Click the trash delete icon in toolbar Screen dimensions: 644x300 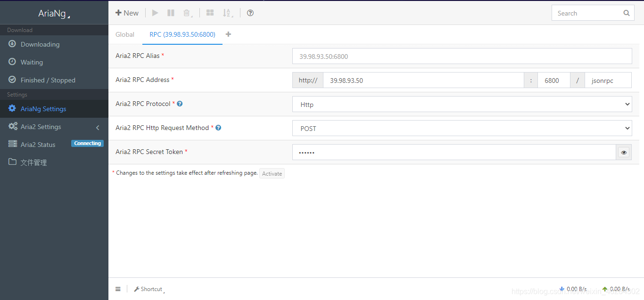click(187, 13)
